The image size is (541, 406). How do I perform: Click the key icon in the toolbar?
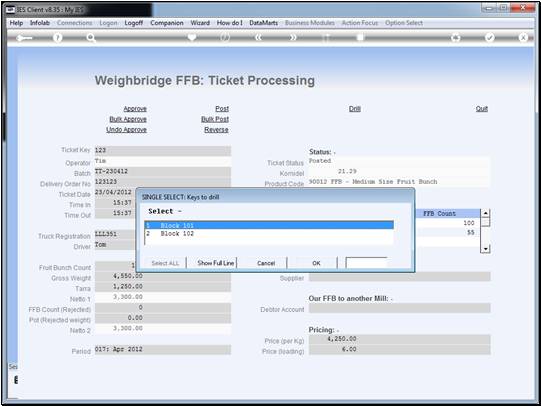(x=24, y=38)
